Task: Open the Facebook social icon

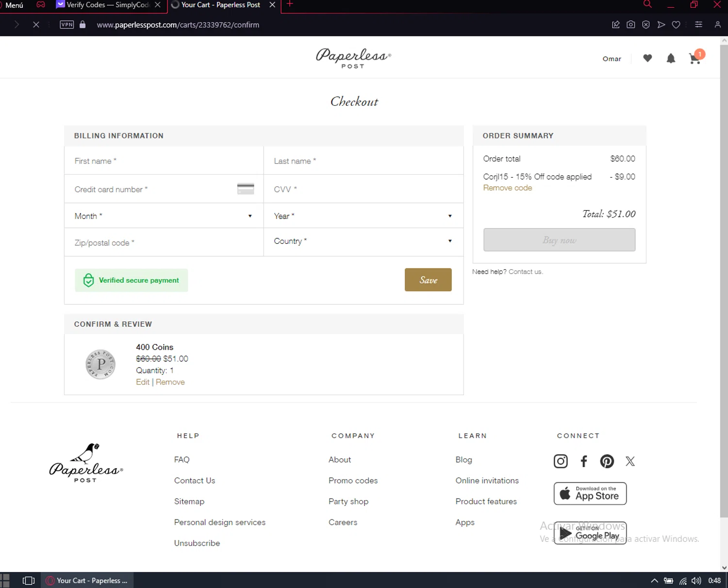Action: coord(584,461)
